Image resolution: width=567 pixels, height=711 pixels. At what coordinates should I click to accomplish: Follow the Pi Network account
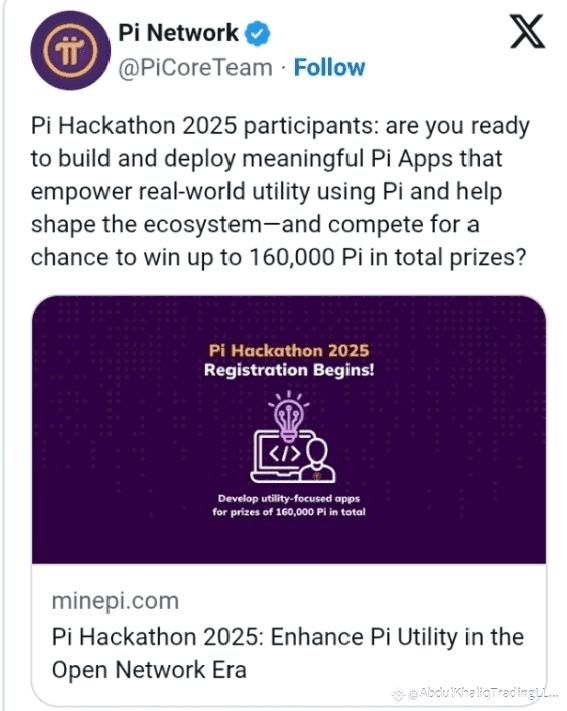click(x=329, y=68)
